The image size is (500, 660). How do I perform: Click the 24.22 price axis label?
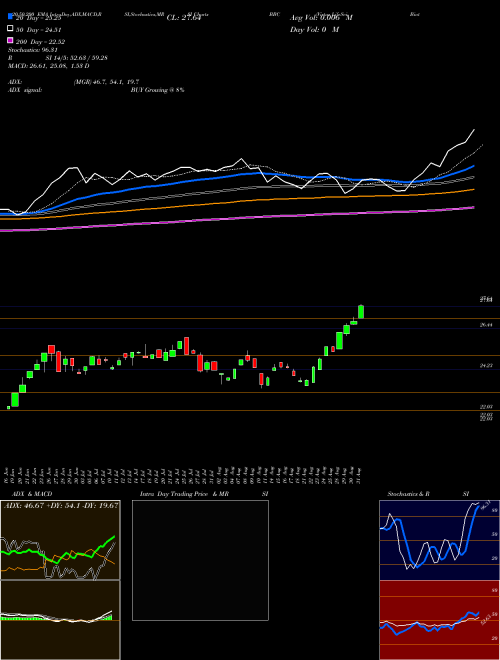[x=486, y=366]
